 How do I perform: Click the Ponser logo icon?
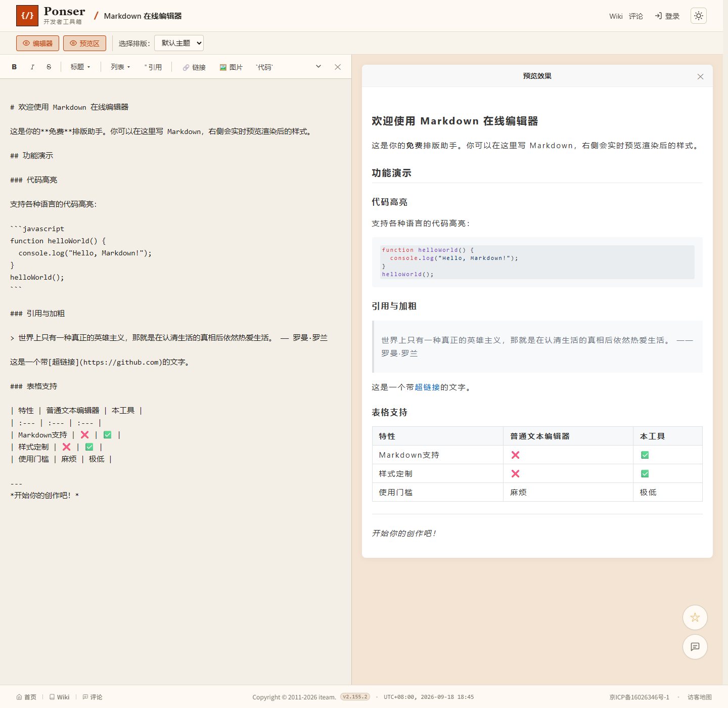pos(27,16)
